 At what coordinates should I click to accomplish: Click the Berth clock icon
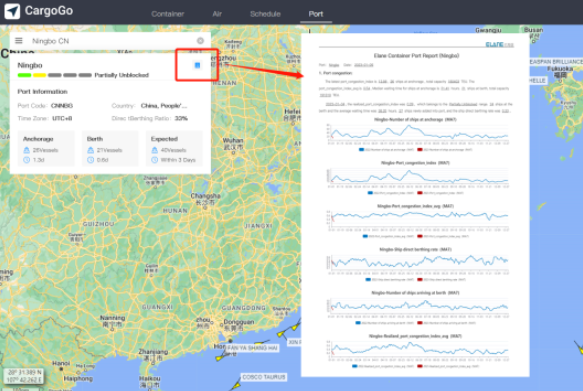tap(90, 160)
